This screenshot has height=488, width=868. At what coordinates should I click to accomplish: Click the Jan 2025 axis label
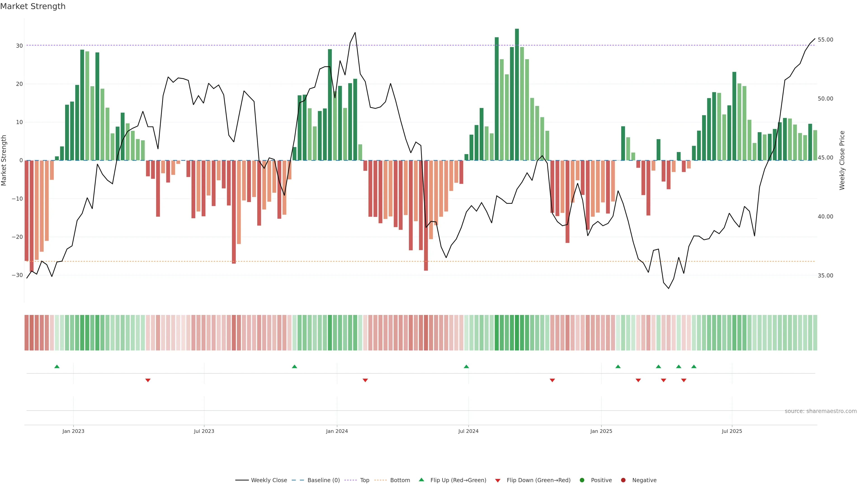601,431
